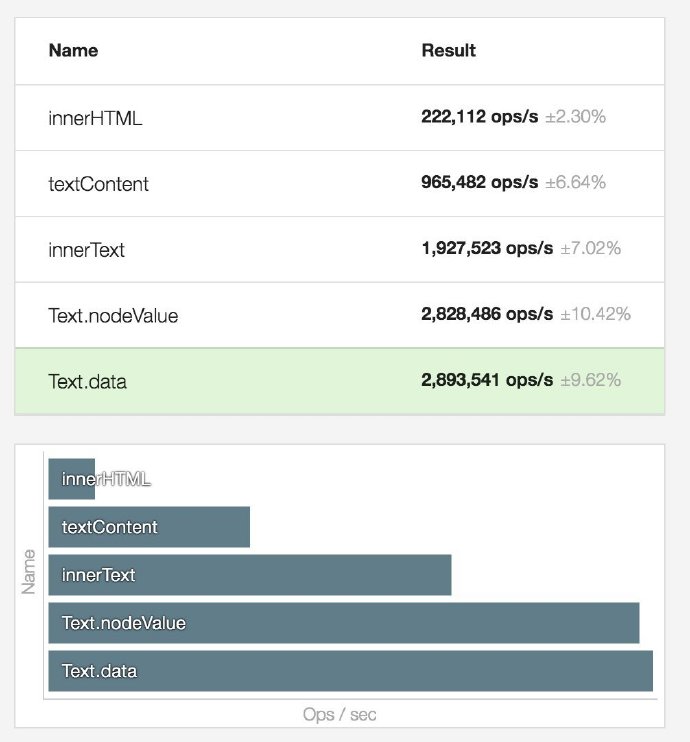The image size is (690, 742).
Task: Click the Text.nodeValue bar in the chart
Action: pos(343,623)
